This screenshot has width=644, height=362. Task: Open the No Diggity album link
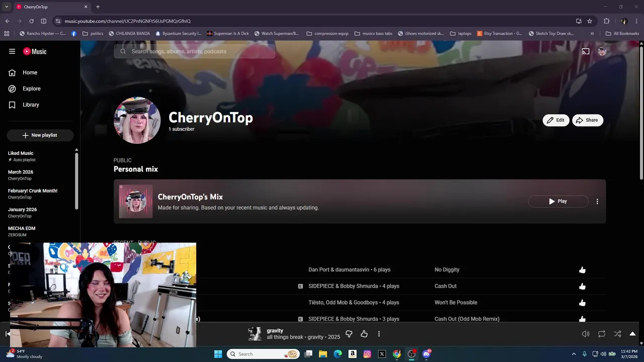tap(447, 269)
